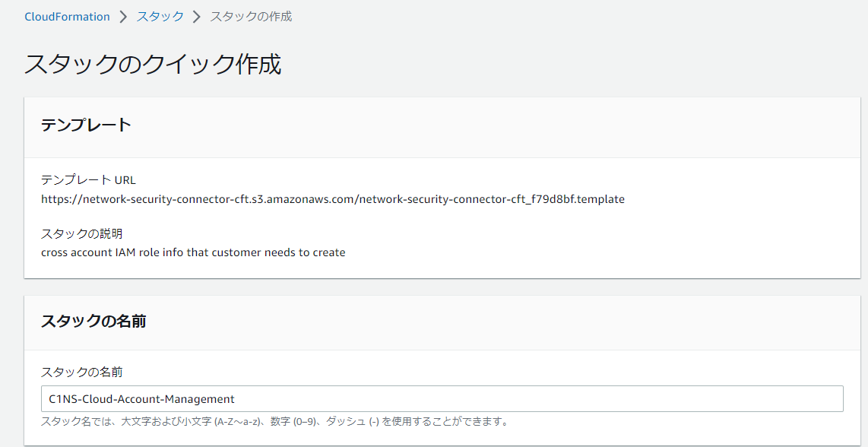Click the chevron right after CloudFormation
This screenshot has height=447, width=868.
pos(123,17)
